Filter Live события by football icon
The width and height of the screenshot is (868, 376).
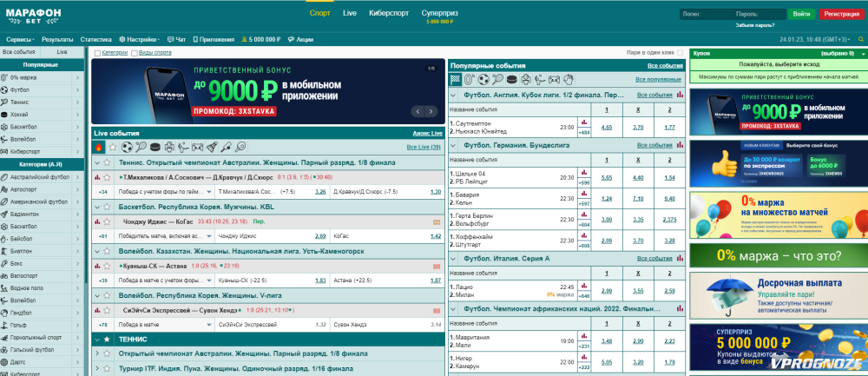click(127, 148)
